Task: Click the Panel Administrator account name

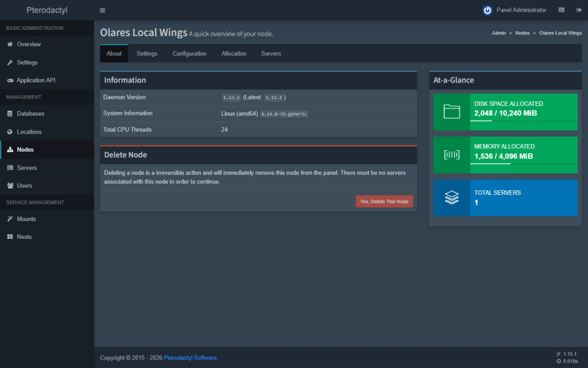Action: coord(521,10)
